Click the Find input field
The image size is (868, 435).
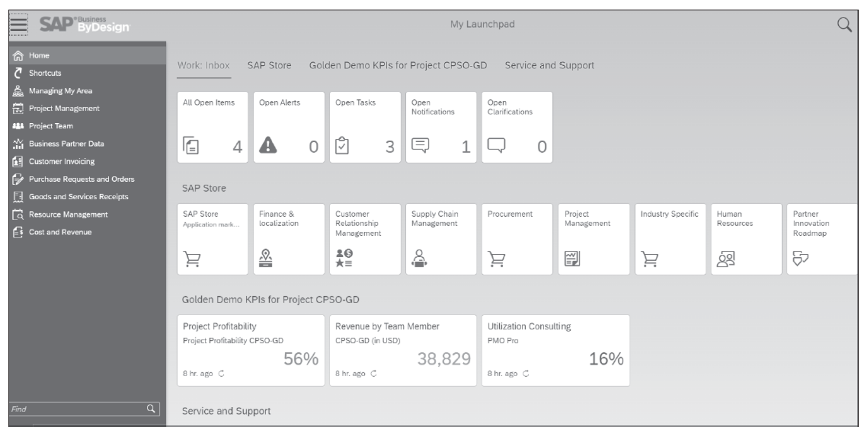coord(84,409)
